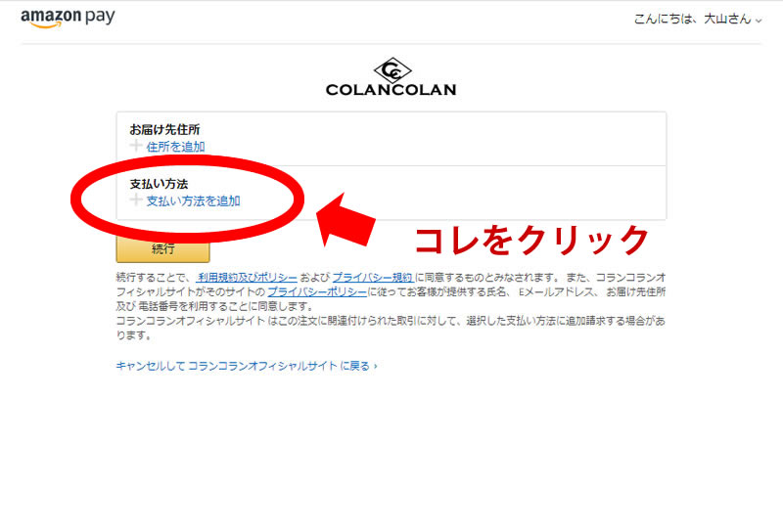783x532 pixels.
Task: Click the big red arrow annotation
Action: (x=345, y=220)
